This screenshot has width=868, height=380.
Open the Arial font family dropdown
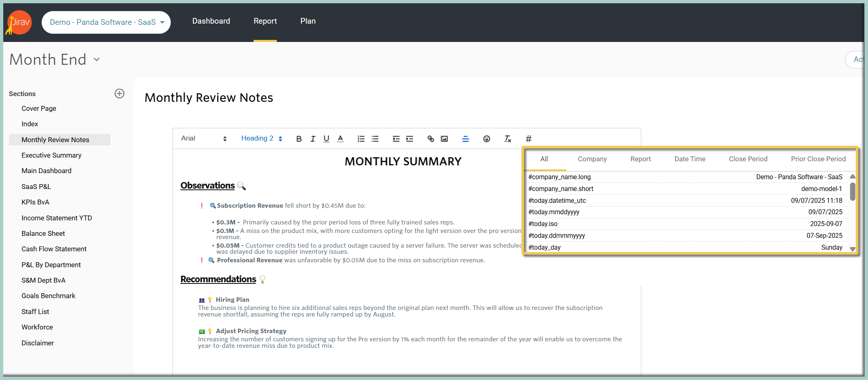[204, 138]
